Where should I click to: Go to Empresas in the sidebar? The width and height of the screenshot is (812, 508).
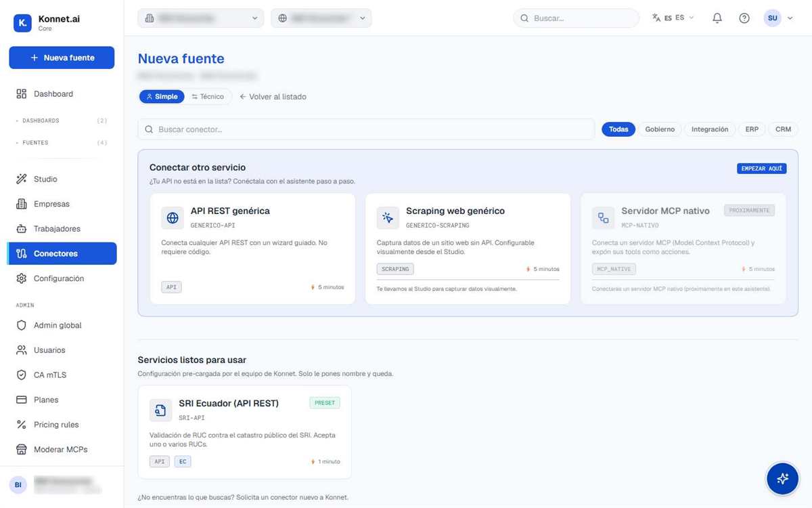tap(62, 204)
